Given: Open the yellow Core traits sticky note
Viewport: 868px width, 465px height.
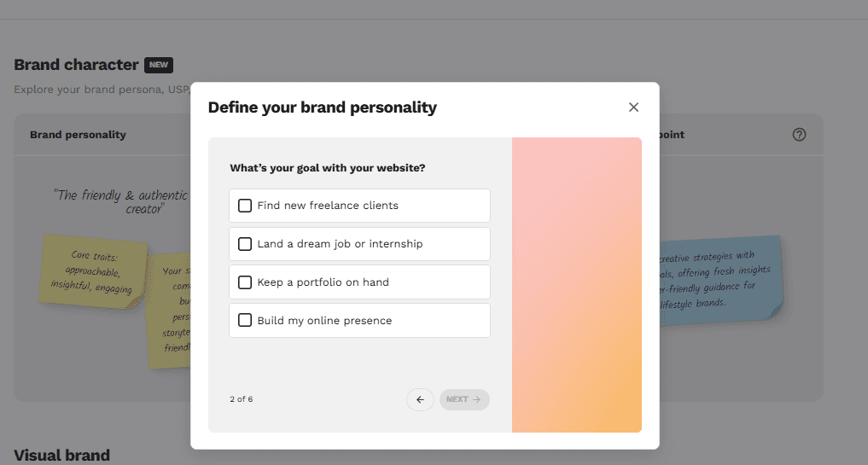Looking at the screenshot, I should tap(94, 271).
